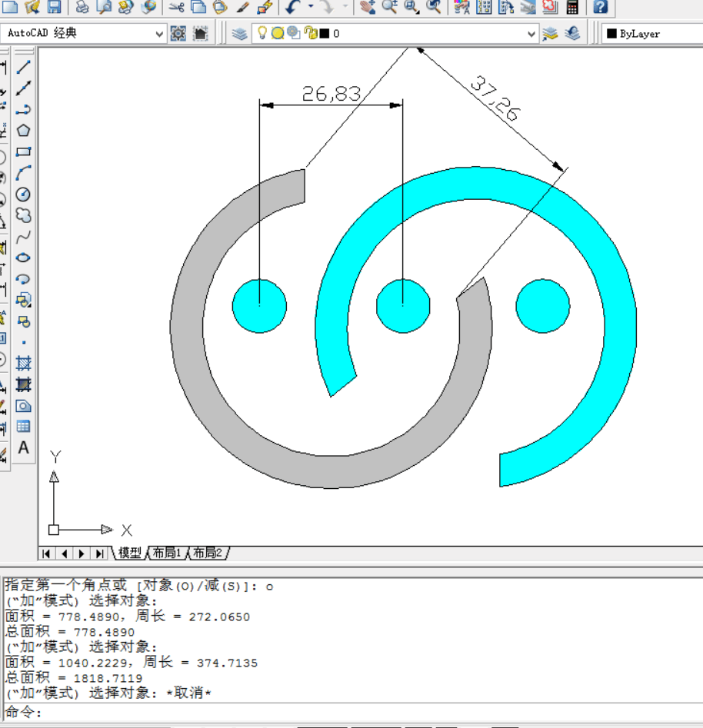Image resolution: width=703 pixels, height=728 pixels.
Task: Click the Undo arrow button
Action: [x=293, y=7]
